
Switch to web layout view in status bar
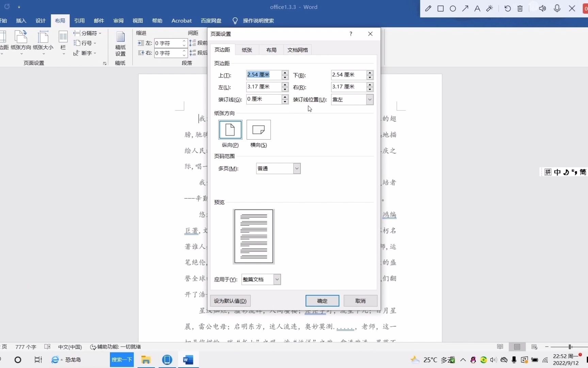coord(534,347)
